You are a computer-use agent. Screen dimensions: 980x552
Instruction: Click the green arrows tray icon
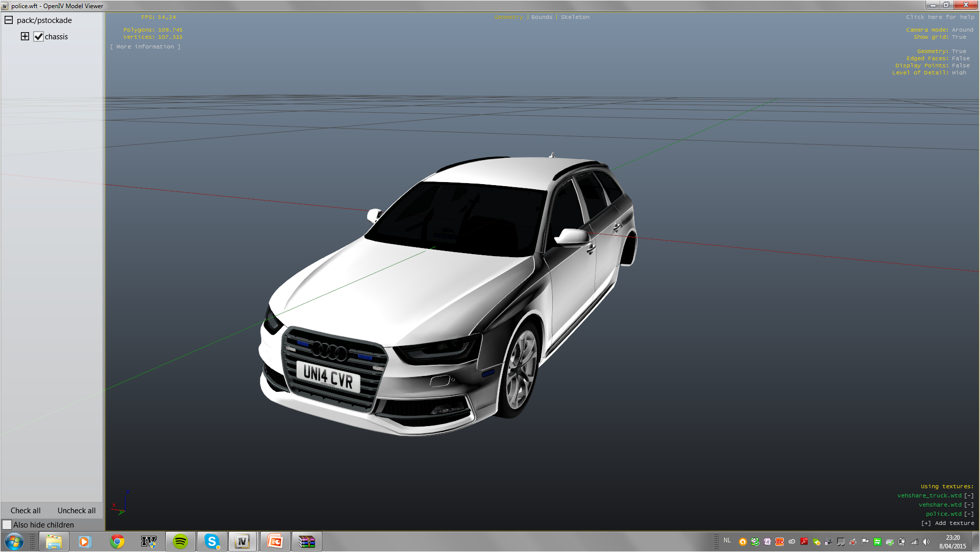[878, 542]
